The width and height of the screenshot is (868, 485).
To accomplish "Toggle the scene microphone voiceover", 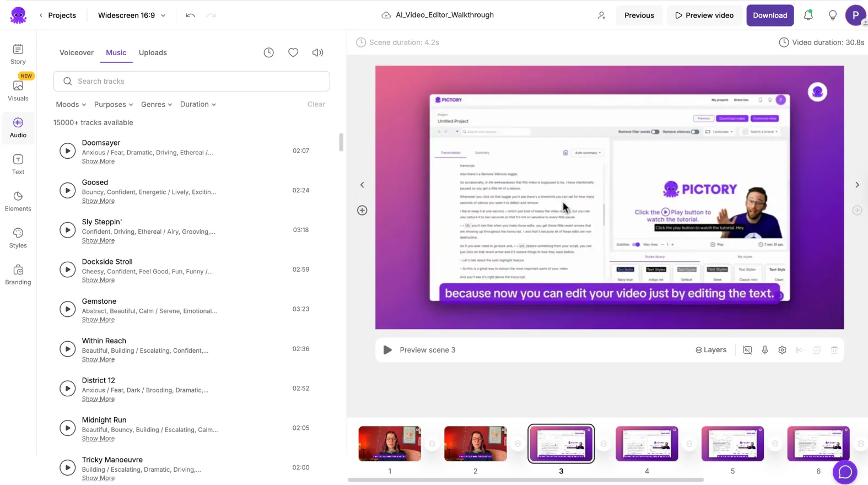I will (765, 350).
